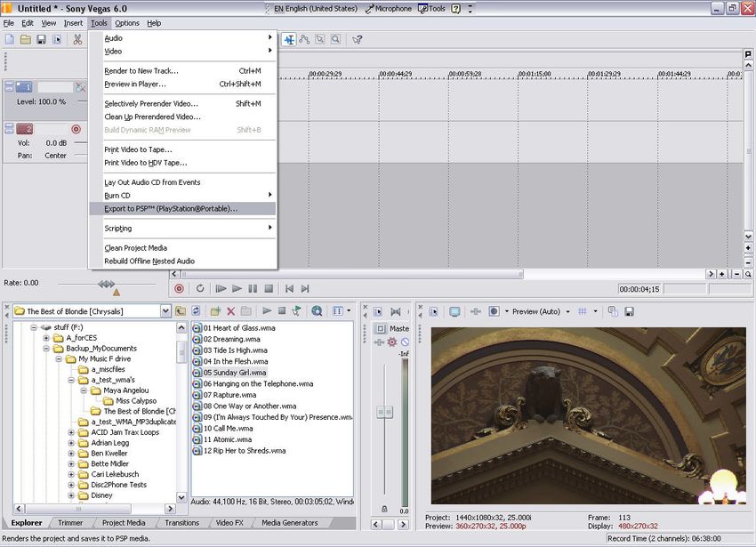Viewport: 756px width, 547px height.
Task: Click the Master volume fader
Action: (x=385, y=412)
